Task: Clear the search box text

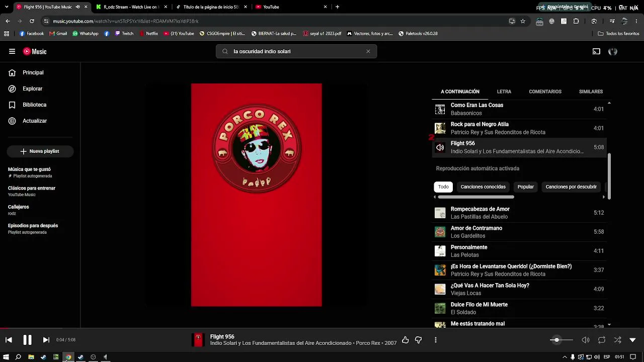Action: point(368,51)
